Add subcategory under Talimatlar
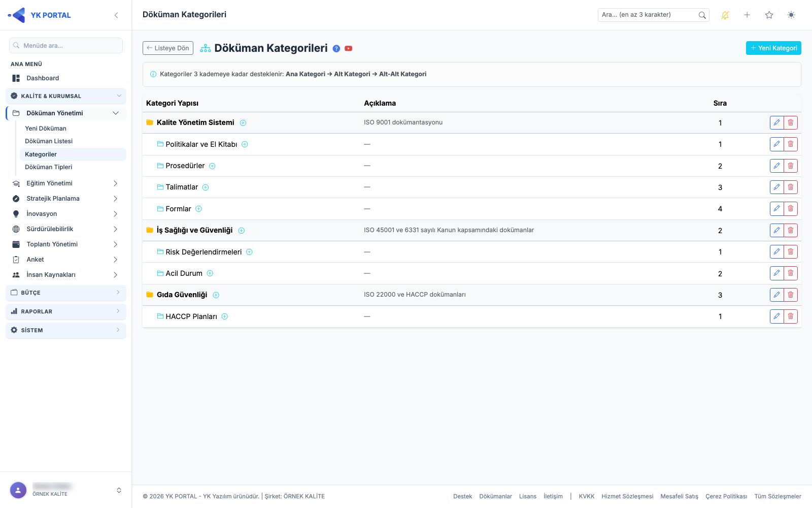Viewport: 812px width, 508px height. click(206, 187)
